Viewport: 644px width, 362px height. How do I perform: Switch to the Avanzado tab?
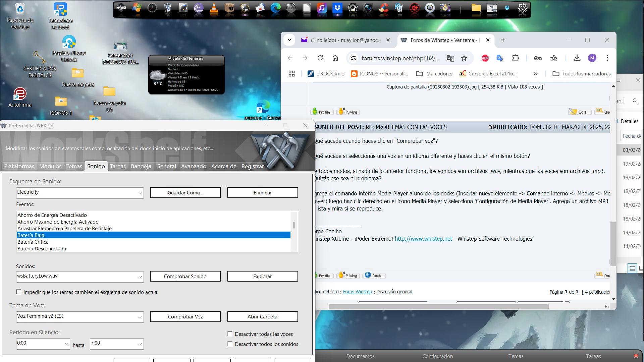point(194,166)
